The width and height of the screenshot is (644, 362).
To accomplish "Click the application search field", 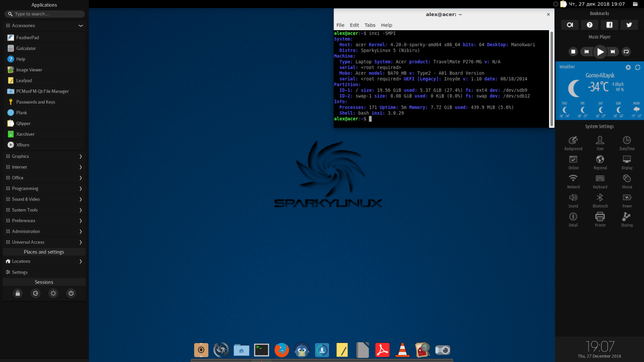I will 44,14.
